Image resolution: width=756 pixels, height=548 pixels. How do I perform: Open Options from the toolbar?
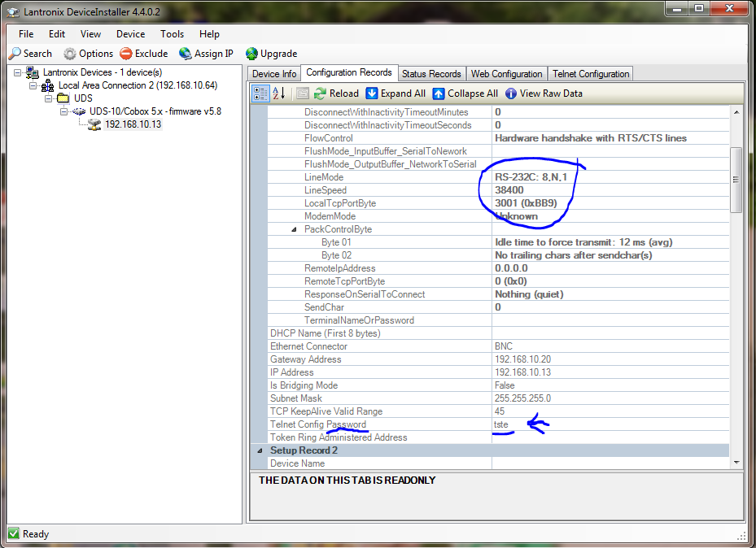89,54
